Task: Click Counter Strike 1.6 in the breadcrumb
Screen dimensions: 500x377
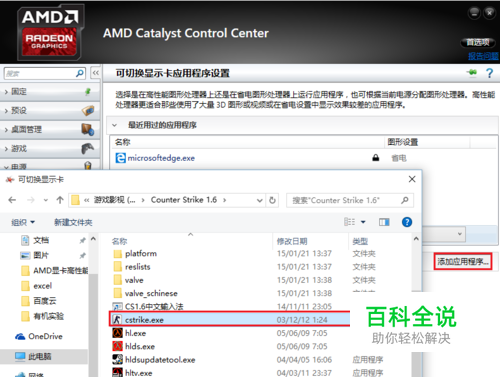Action: point(184,200)
